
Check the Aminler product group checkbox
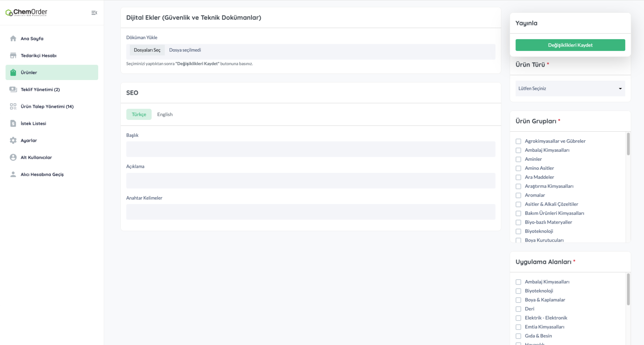click(518, 159)
